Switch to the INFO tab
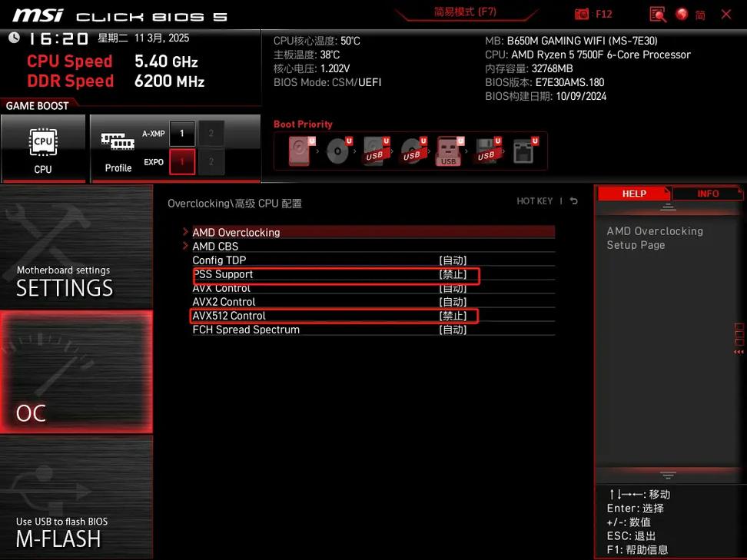 708,194
